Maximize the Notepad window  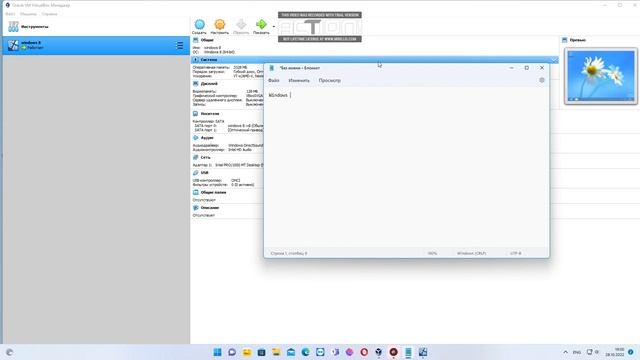click(x=527, y=68)
